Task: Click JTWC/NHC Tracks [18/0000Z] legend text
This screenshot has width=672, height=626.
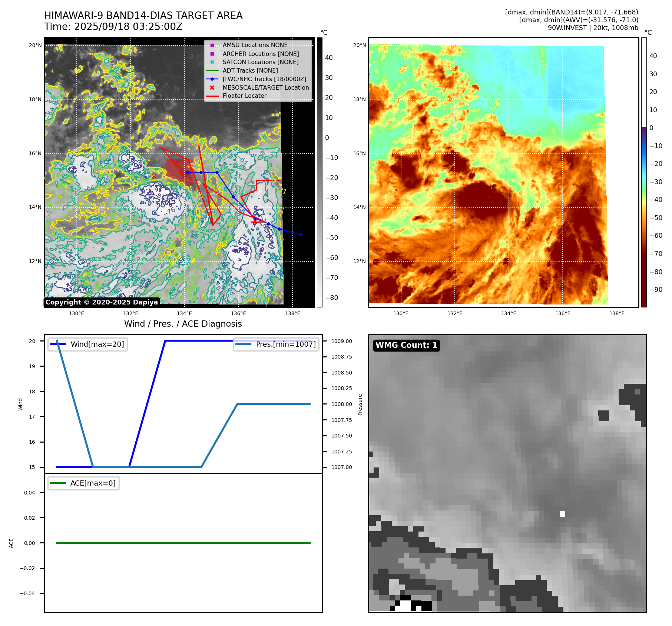Action: (x=264, y=79)
